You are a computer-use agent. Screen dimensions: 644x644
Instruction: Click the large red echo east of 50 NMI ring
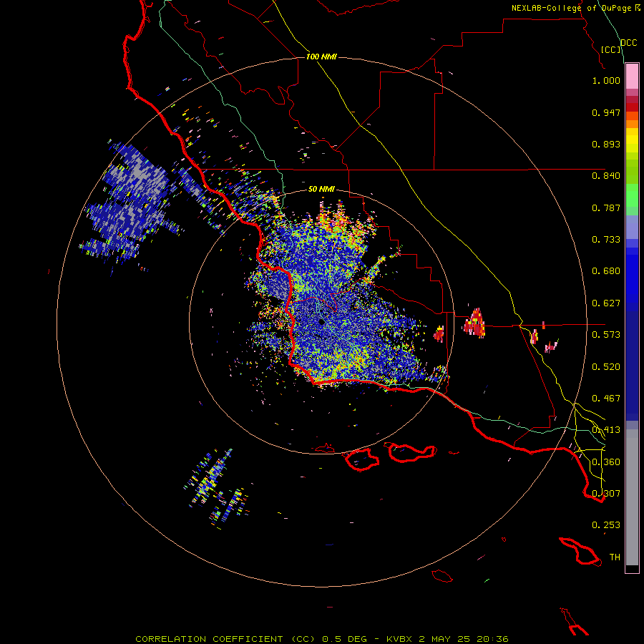[475, 323]
